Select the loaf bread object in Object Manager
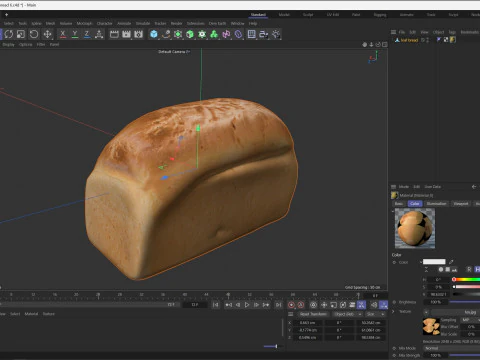Viewport: 480px width, 360px height. pos(409,40)
